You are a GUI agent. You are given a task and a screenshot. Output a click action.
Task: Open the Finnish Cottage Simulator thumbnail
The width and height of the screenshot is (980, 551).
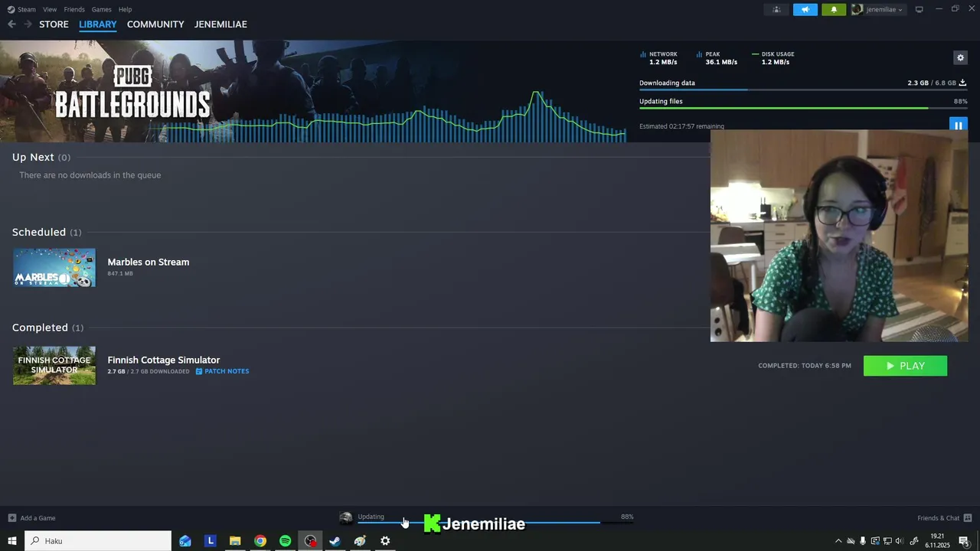point(54,365)
